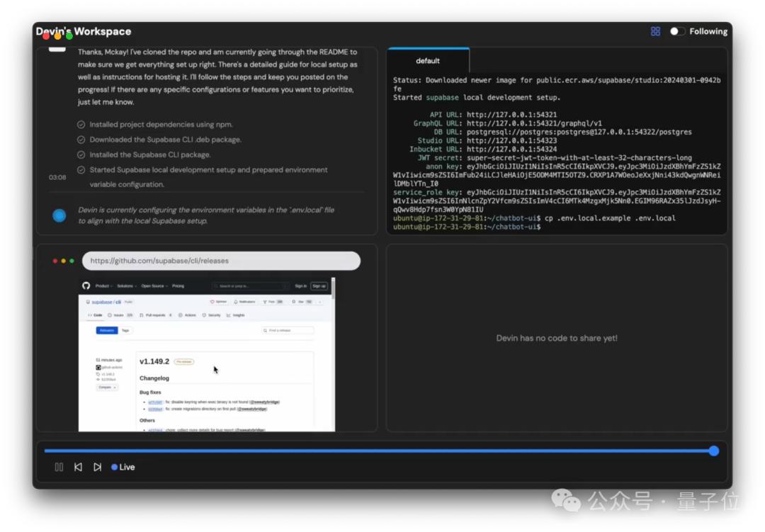Open the Pricing menu item
The width and height of the screenshot is (765, 532).
(178, 286)
